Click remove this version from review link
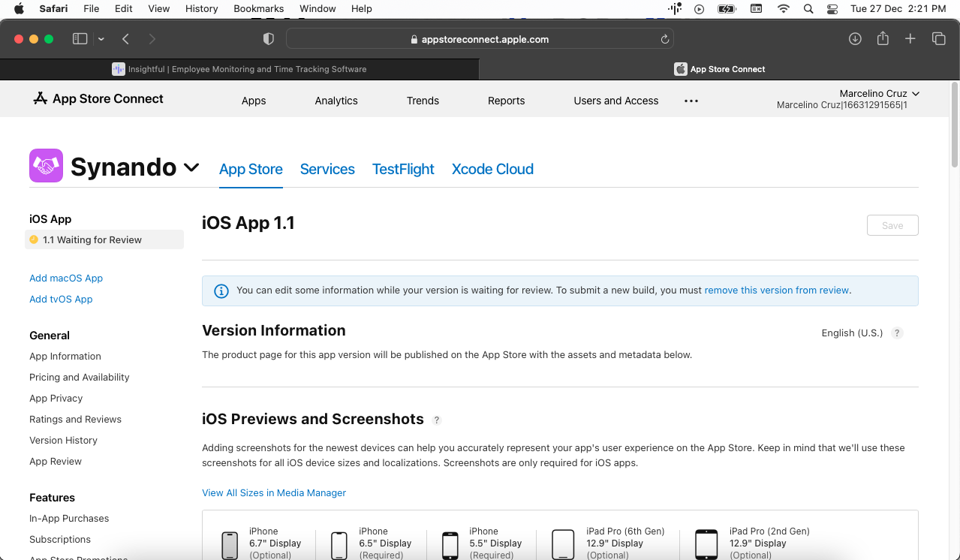Viewport: 960px width, 560px height. [777, 290]
